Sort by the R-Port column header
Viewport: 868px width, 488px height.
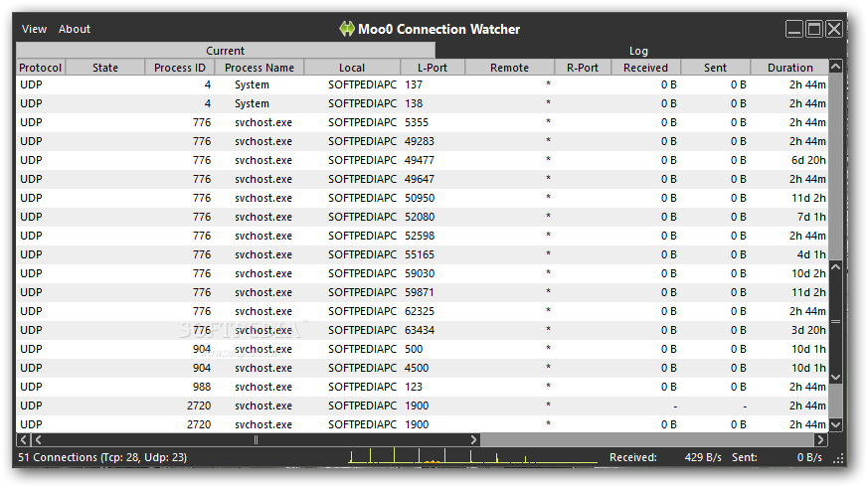(583, 68)
